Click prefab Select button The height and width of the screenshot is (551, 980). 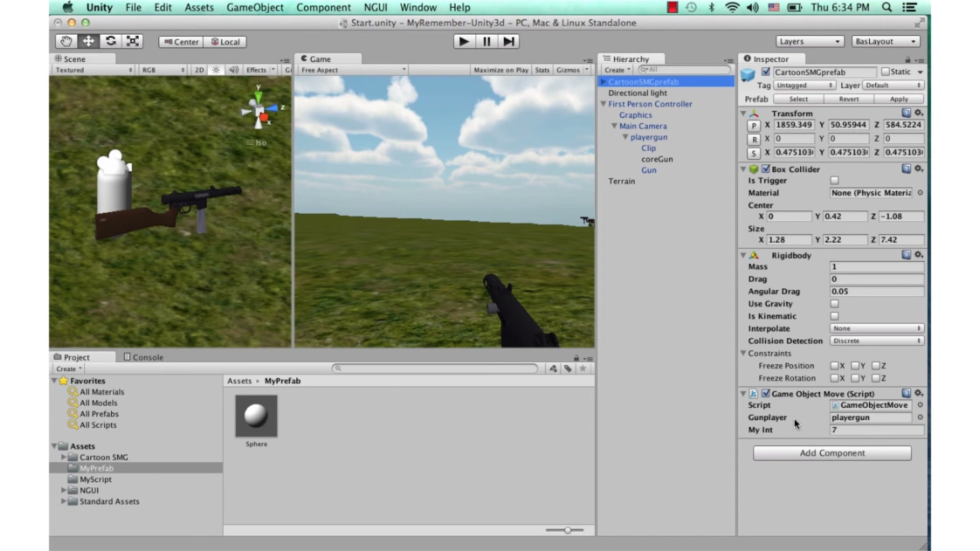(x=798, y=99)
